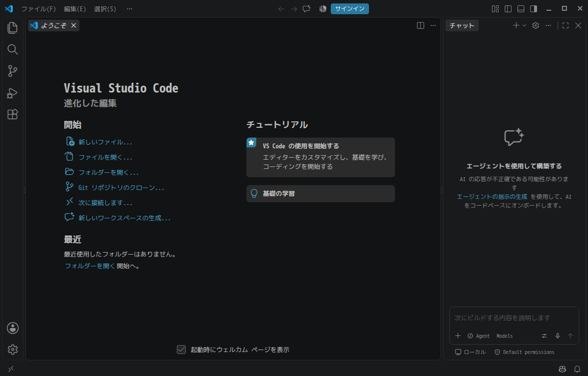Close the ようこそ tab
The height and width of the screenshot is (376, 588).
coord(73,25)
